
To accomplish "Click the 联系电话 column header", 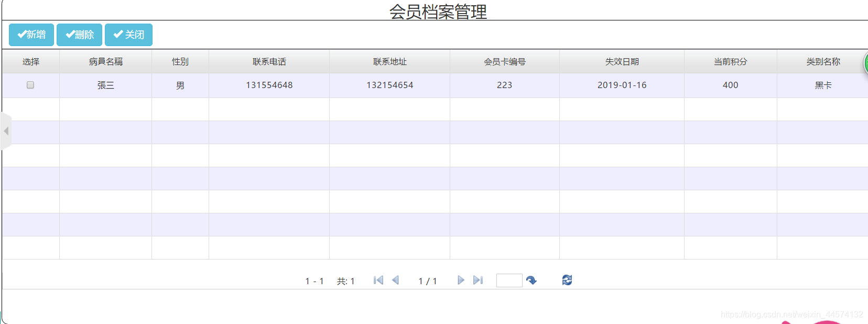I will coord(269,62).
